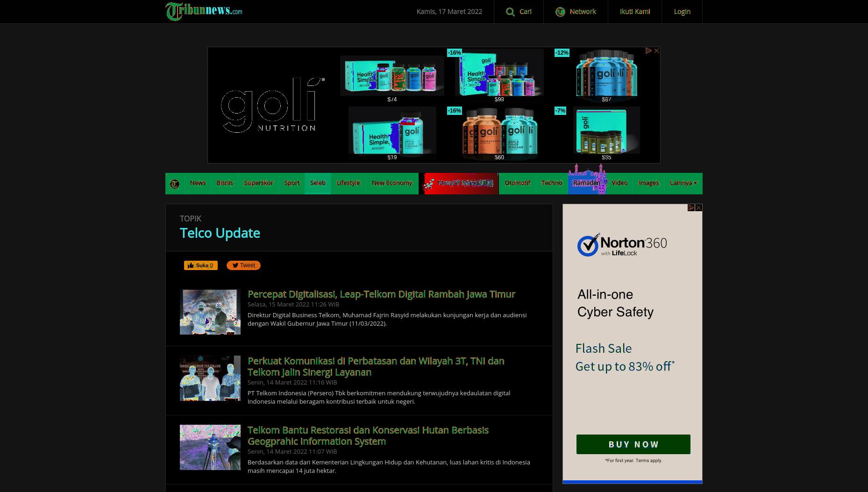Open article Perkuat Komunikasi di Perbatasan
This screenshot has height=492, width=868.
click(376, 367)
